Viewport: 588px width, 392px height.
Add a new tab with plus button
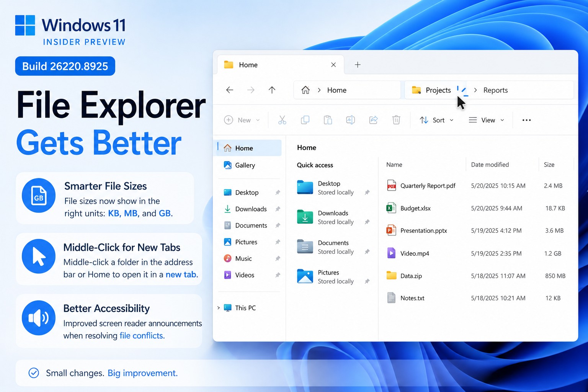point(358,65)
